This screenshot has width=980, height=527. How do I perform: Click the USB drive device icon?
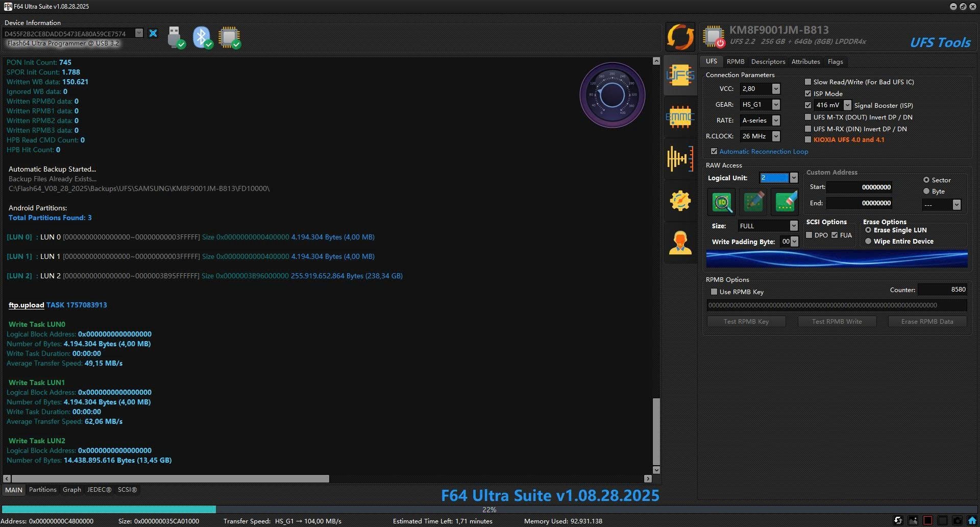tap(176, 37)
